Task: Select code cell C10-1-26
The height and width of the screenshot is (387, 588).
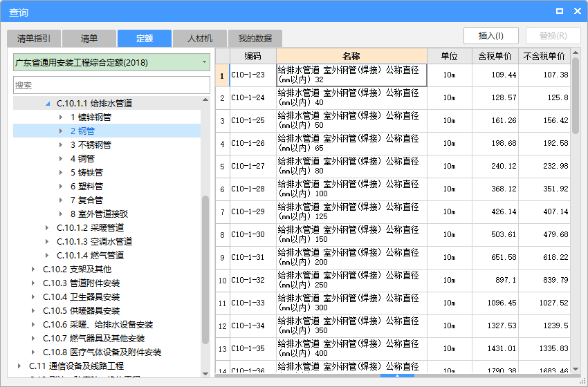Action: coord(253,144)
